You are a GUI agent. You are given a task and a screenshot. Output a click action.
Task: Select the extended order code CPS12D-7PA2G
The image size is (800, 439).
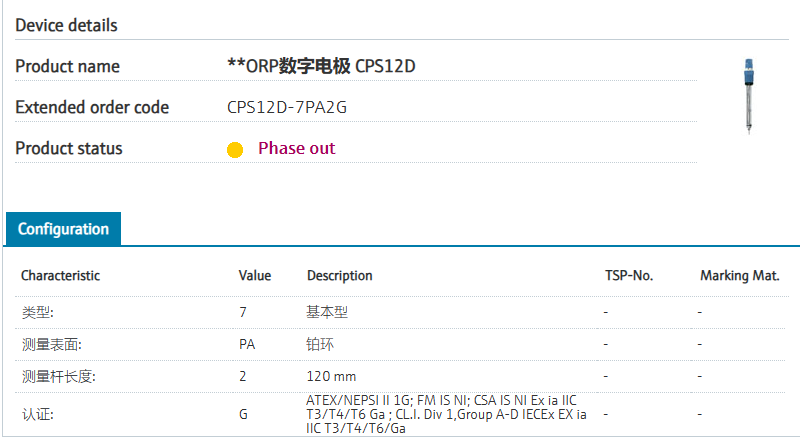(x=287, y=107)
